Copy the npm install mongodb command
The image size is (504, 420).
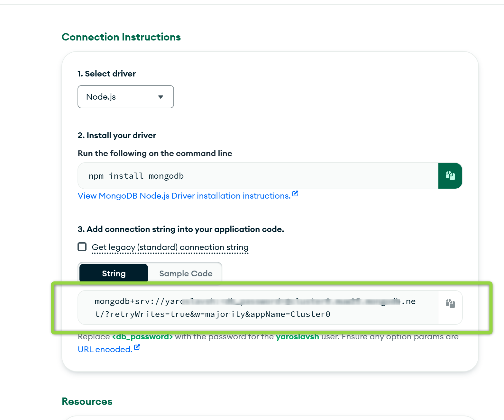pyautogui.click(x=450, y=176)
